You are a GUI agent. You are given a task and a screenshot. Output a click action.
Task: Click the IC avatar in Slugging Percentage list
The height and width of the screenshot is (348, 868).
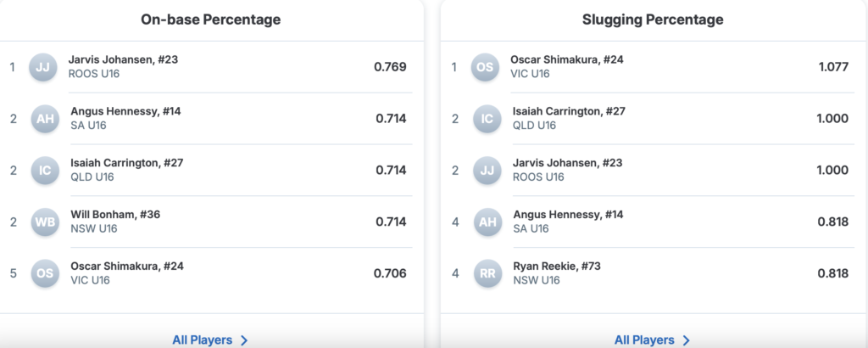tap(487, 119)
